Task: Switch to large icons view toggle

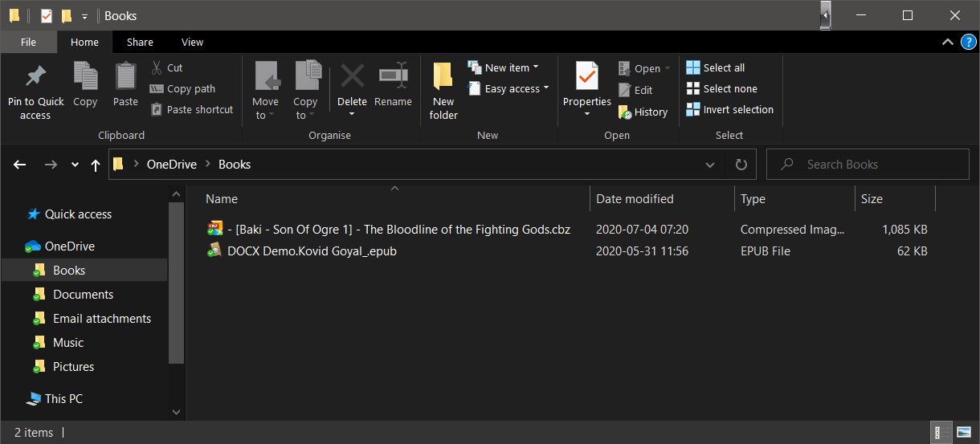Action: [963, 433]
